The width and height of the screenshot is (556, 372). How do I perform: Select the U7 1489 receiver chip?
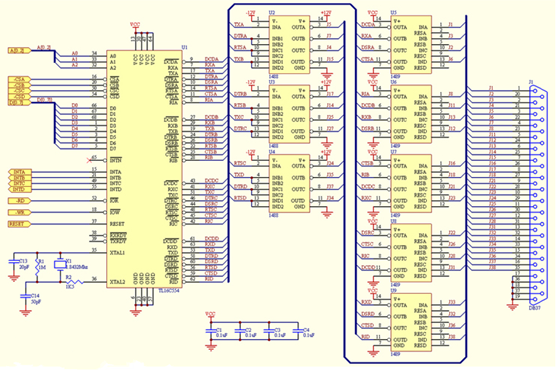411,184
